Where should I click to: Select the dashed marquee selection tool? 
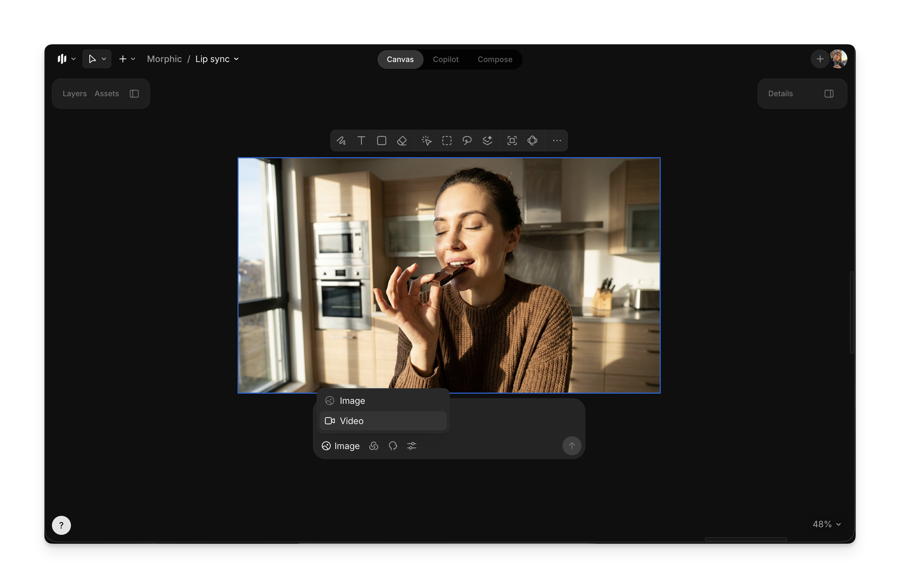click(447, 141)
